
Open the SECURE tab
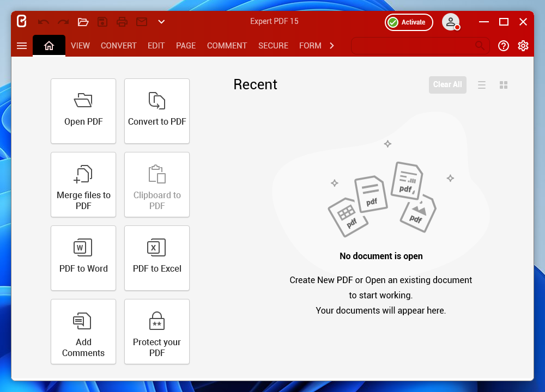[273, 46]
